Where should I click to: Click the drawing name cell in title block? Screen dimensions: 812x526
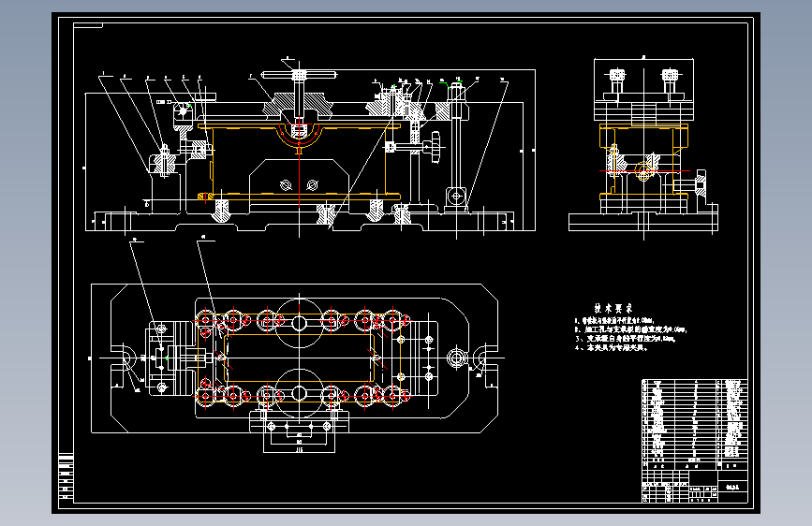(x=732, y=487)
